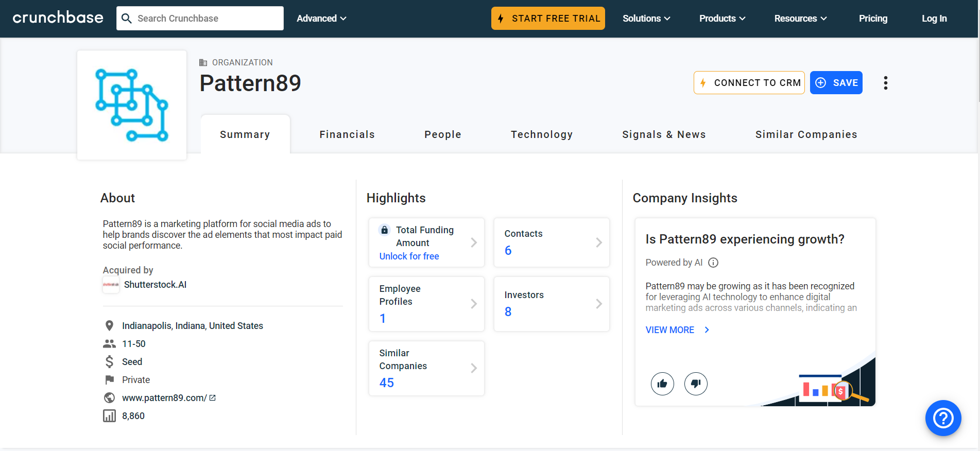Open external link icon beside www.pattern89.com
This screenshot has height=451, width=980.
point(213,398)
